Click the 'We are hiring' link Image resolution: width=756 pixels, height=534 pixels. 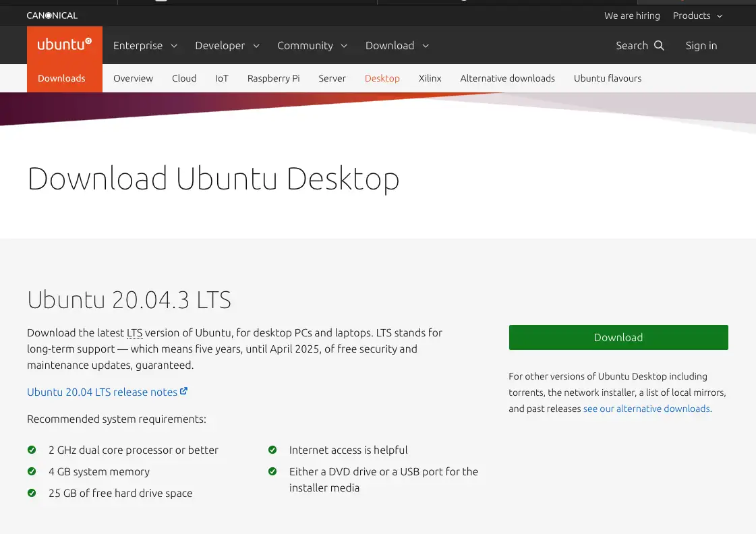pyautogui.click(x=632, y=16)
